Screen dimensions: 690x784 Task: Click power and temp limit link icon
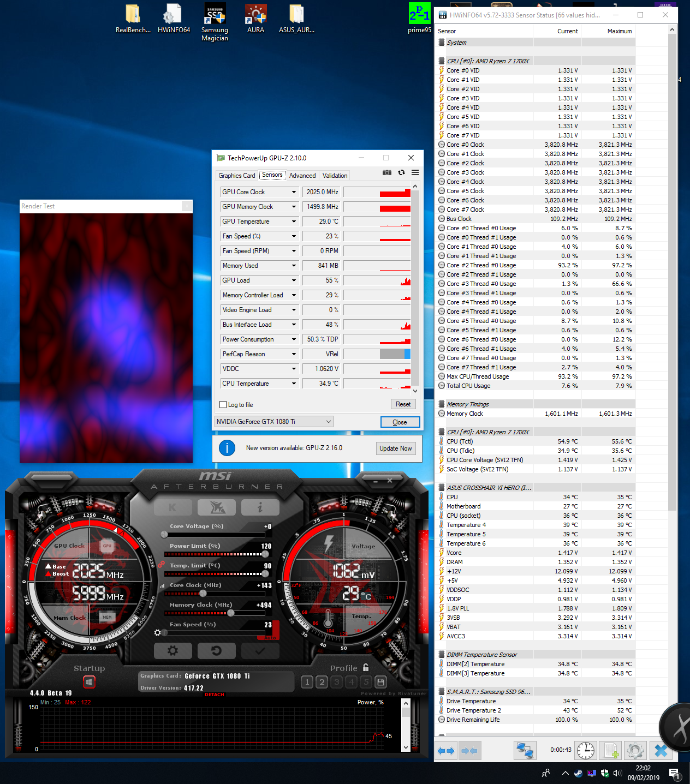[161, 565]
